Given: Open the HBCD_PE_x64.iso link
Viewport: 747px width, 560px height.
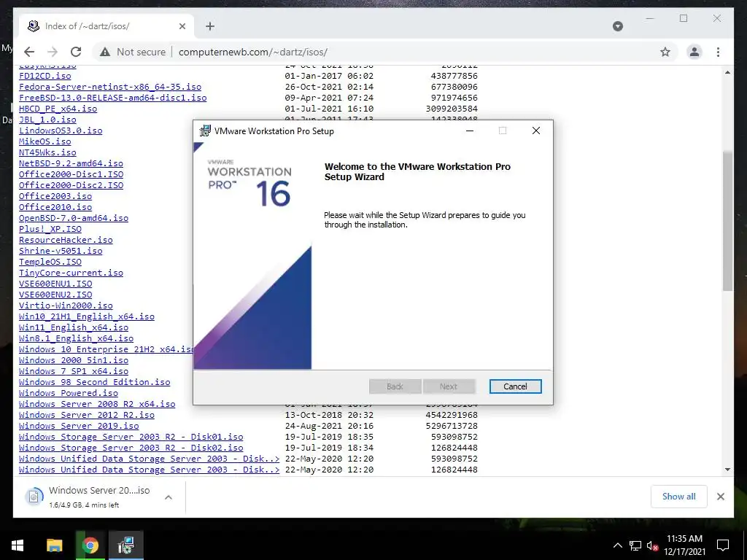Looking at the screenshot, I should pos(58,109).
